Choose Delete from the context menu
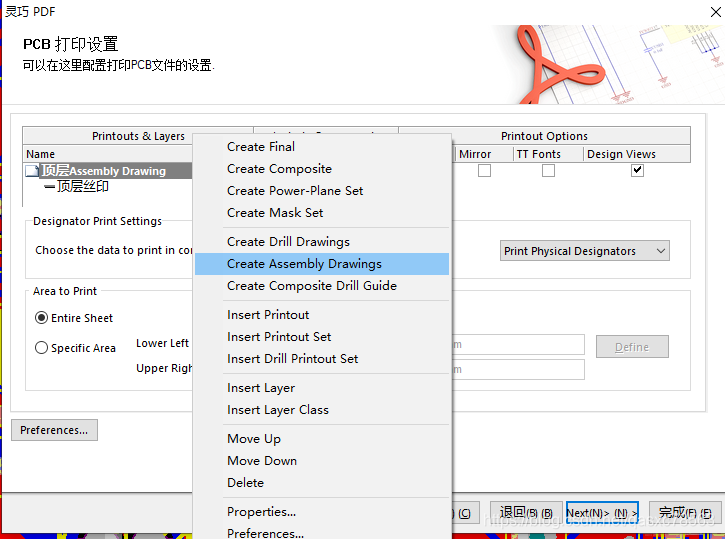 click(246, 483)
